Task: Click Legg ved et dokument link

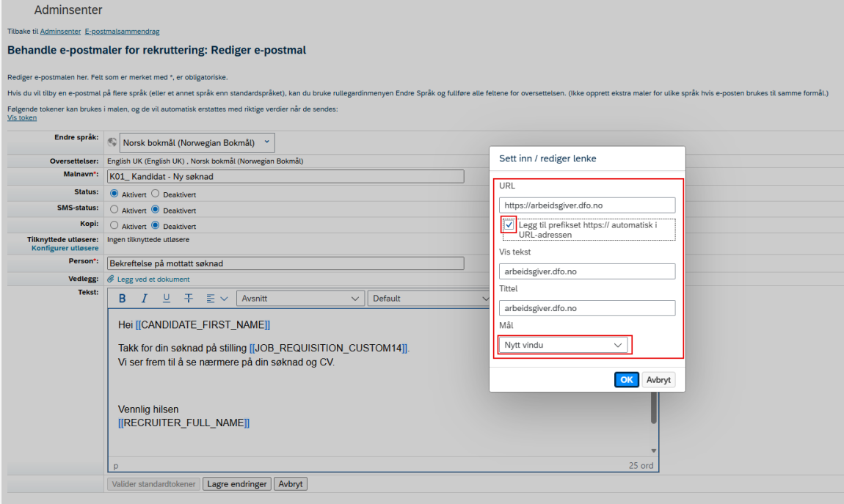Action: click(153, 280)
